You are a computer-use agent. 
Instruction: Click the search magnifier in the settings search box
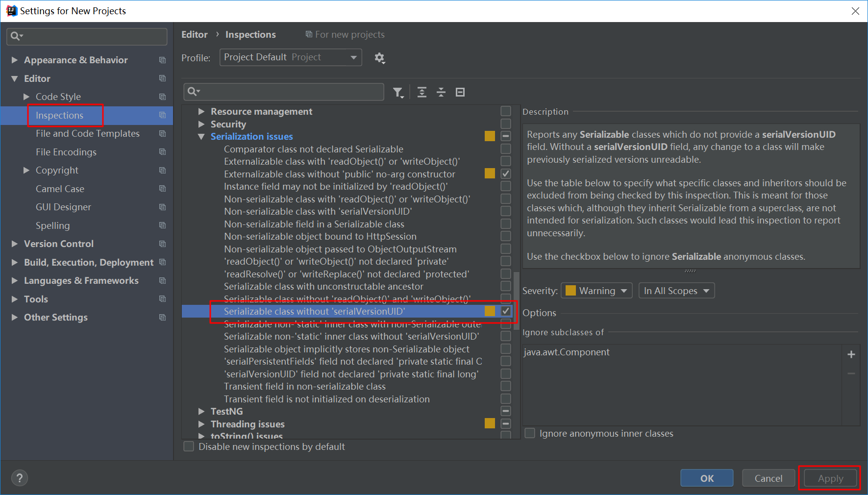click(17, 36)
